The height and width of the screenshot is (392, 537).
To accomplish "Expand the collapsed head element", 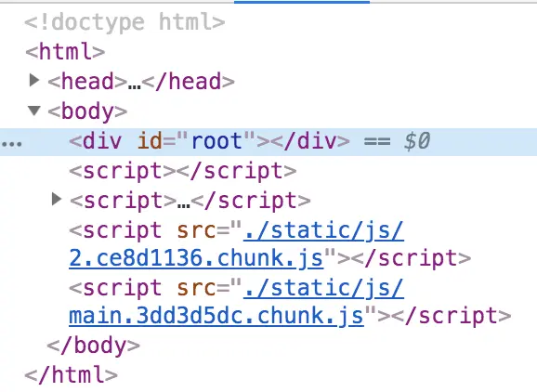I will point(33,81).
